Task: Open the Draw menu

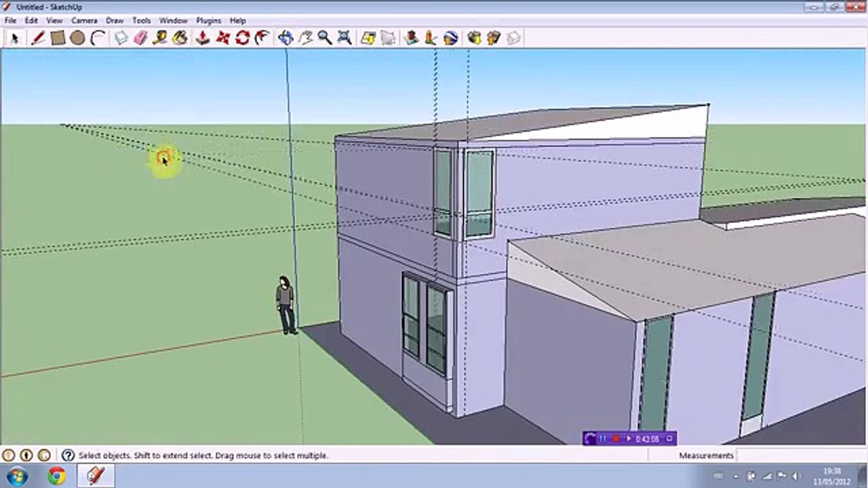Action: click(x=115, y=21)
